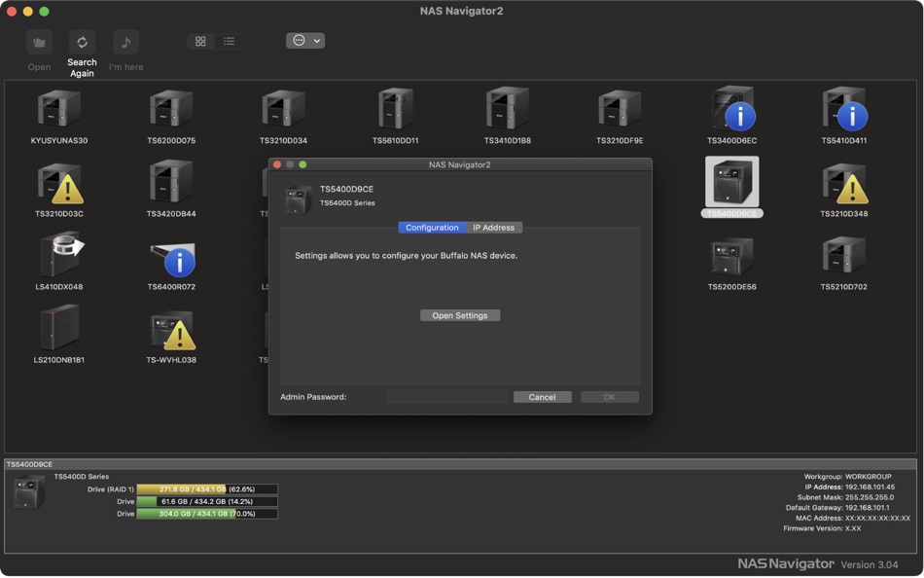Select the TS5610DD11 device icon
The image size is (924, 578).
396,109
